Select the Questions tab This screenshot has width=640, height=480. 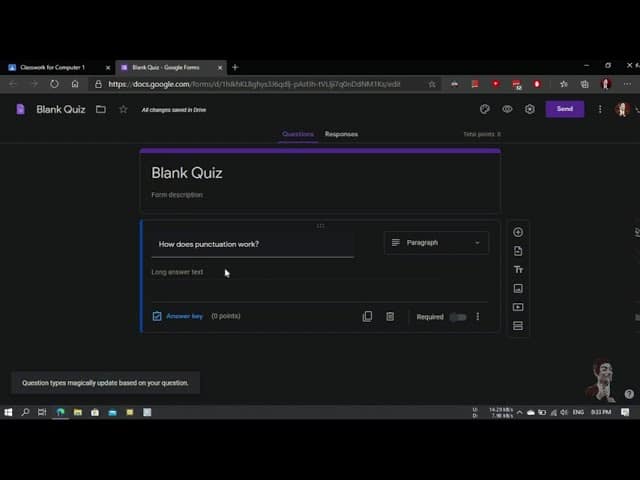coord(298,134)
